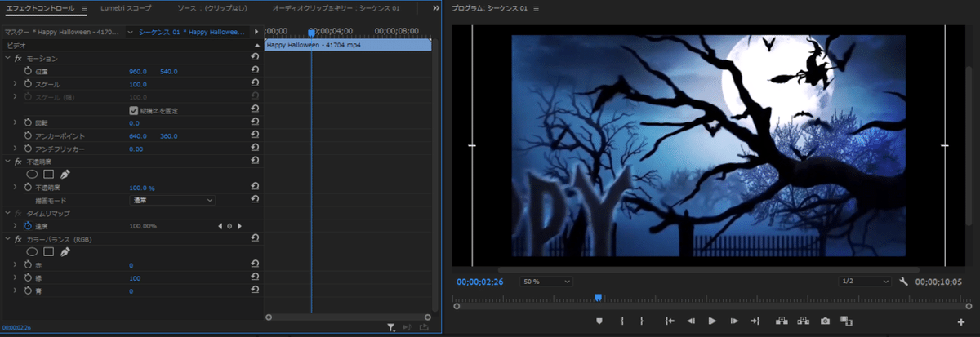The width and height of the screenshot is (980, 337).
Task: Select the マスター * Happy Halloween clip tab
Action: pos(63,32)
